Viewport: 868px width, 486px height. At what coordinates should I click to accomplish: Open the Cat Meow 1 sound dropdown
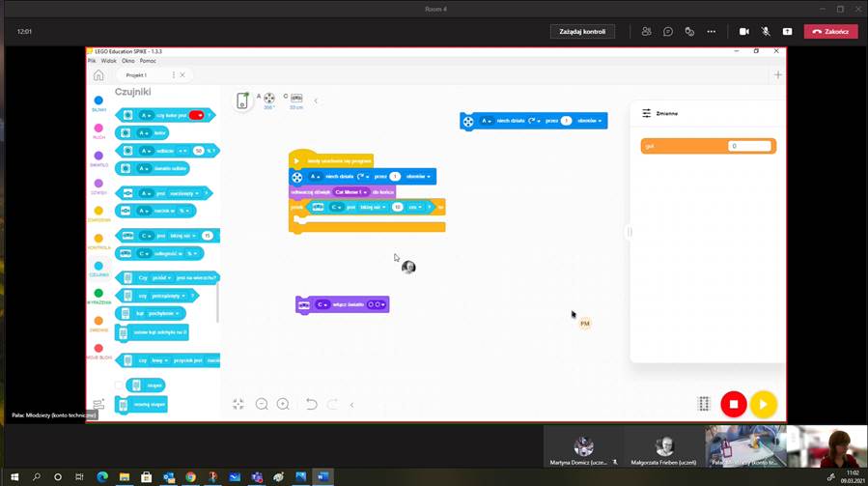[351, 191]
